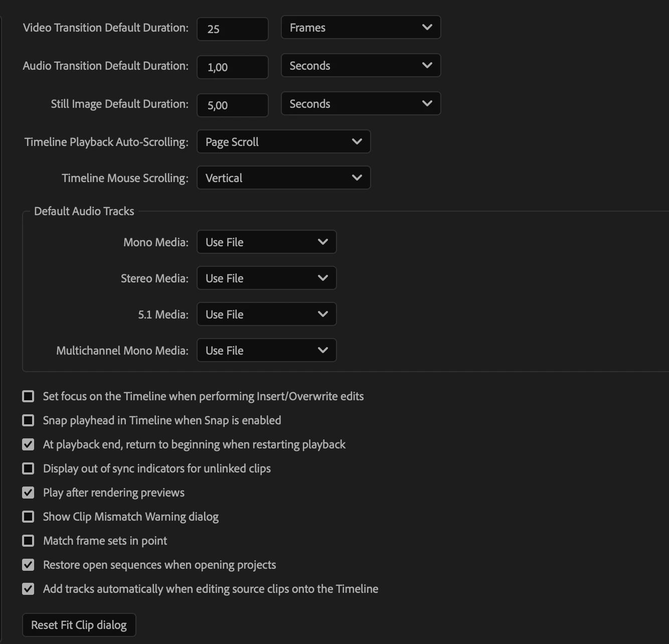
Task: Open the Stereo Media Use File dropdown
Action: point(267,278)
